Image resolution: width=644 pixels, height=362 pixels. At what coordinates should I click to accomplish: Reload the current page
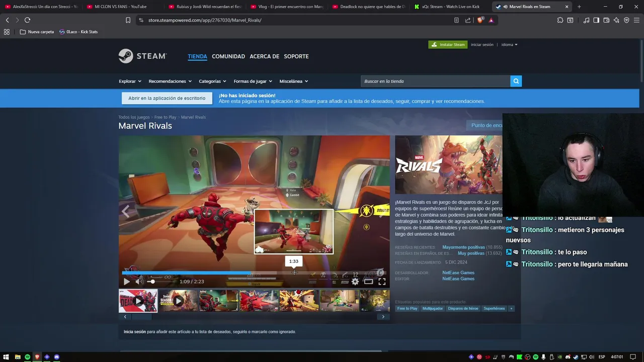coord(27,20)
